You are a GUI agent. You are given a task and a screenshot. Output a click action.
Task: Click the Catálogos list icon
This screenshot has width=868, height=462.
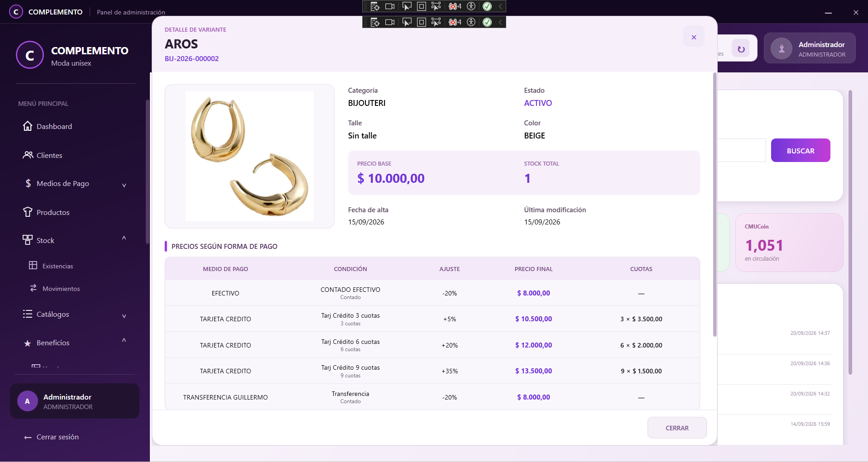tap(28, 314)
